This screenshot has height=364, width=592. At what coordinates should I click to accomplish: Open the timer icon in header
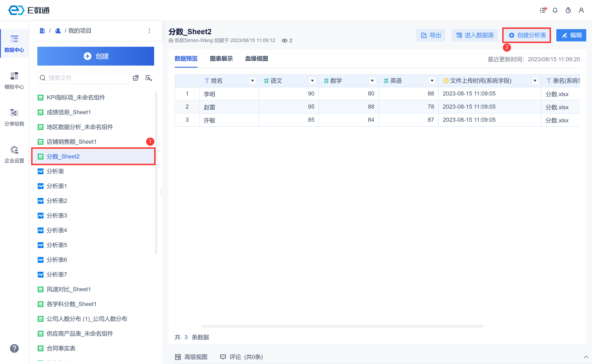[x=568, y=10]
